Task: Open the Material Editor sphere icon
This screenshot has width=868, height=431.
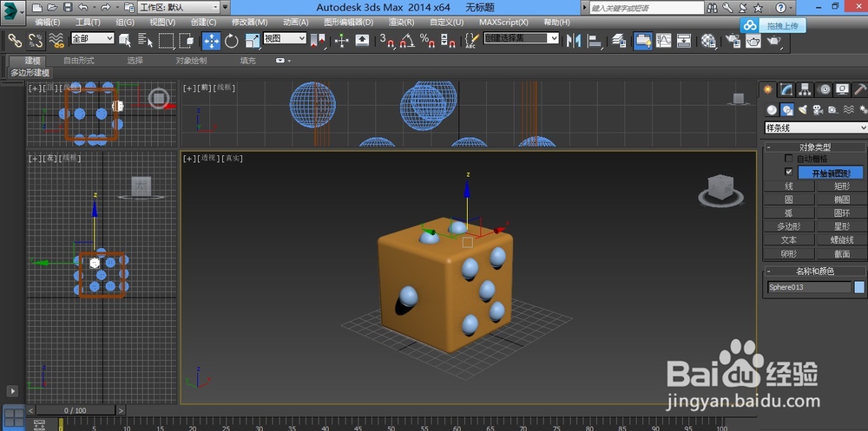Action: 708,41
